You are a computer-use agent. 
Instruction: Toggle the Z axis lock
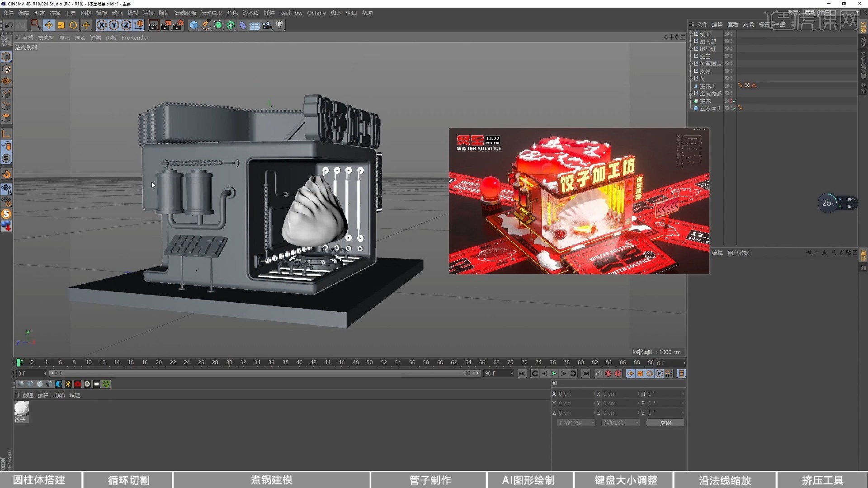point(126,25)
